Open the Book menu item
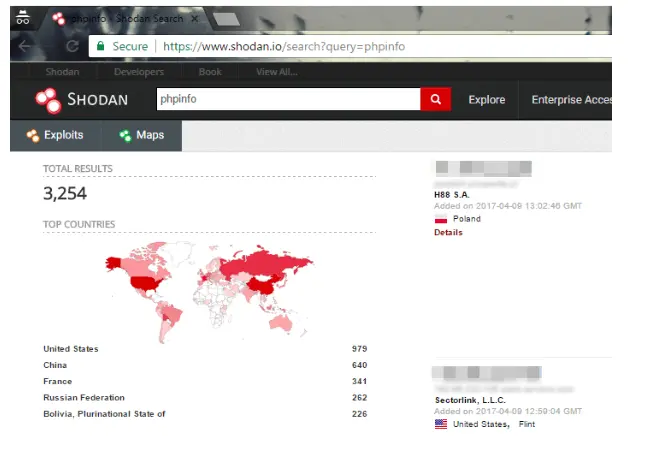 [210, 72]
